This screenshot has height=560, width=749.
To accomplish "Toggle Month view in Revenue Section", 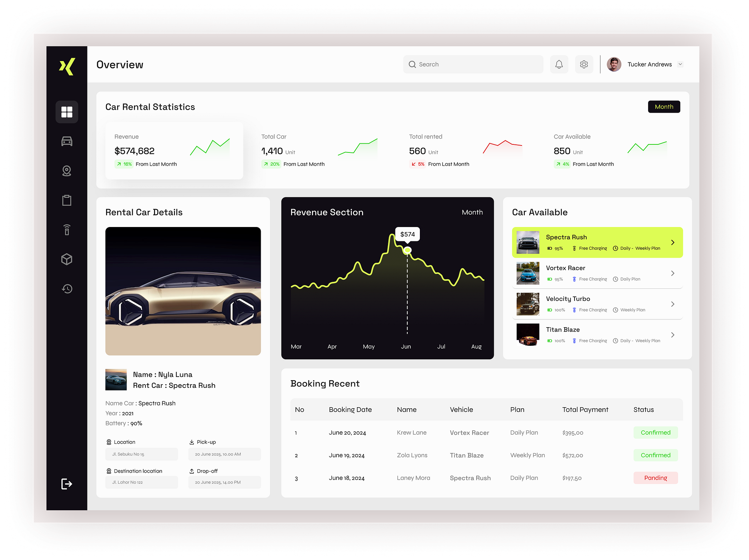I will coord(472,212).
